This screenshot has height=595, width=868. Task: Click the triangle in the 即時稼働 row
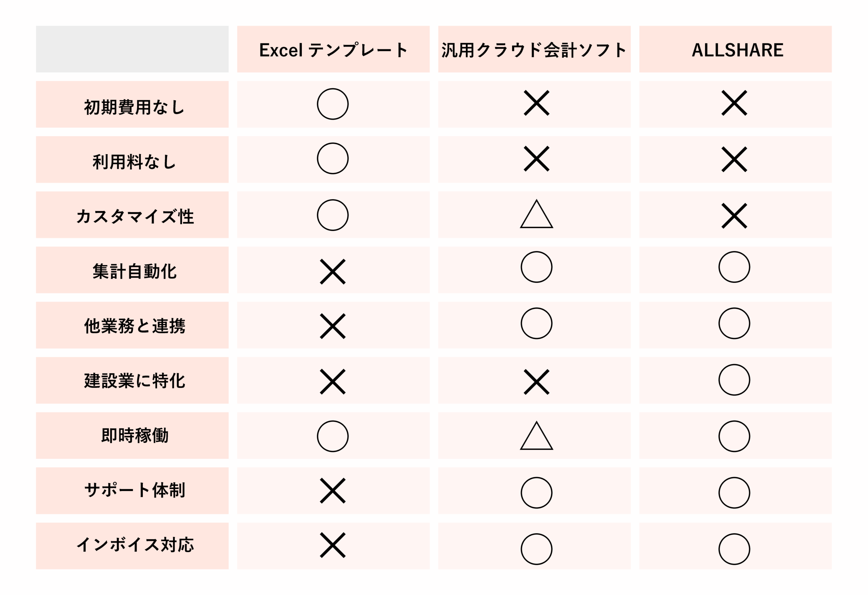(536, 436)
